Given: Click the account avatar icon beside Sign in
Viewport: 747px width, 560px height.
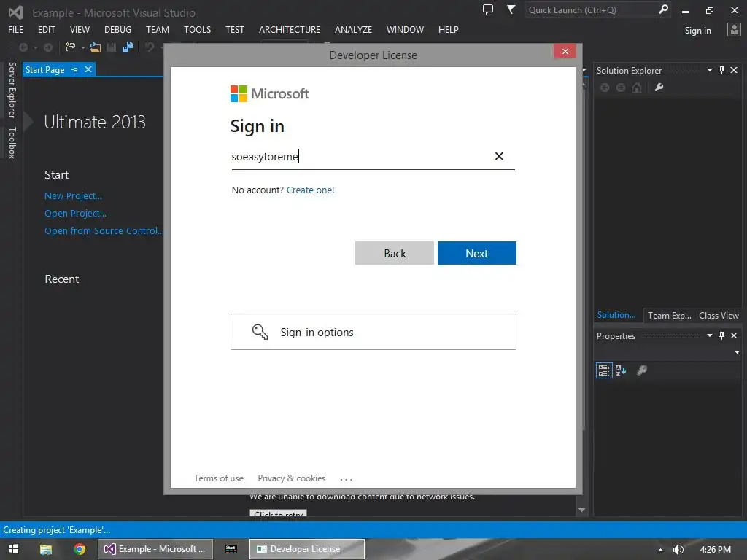Looking at the screenshot, I should (x=734, y=30).
